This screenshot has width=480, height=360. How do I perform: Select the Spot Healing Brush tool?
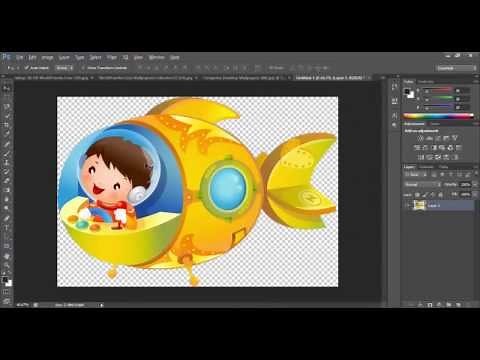(x=6, y=144)
